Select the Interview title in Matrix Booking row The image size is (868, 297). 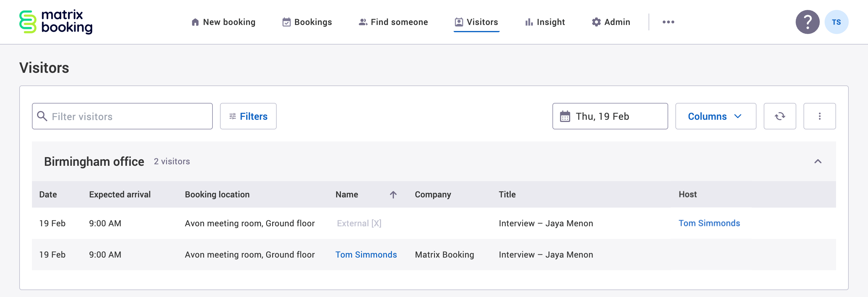point(546,255)
